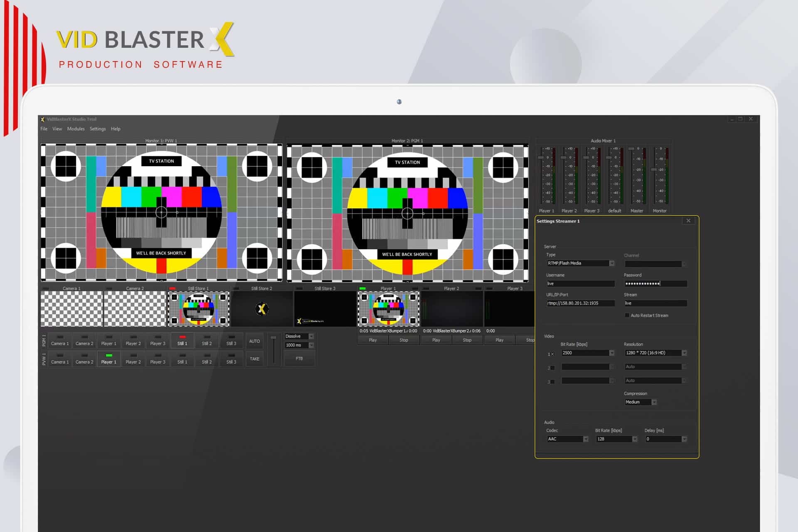Click the Monitor audio mixer fader
The image size is (798, 532).
(x=654, y=170)
